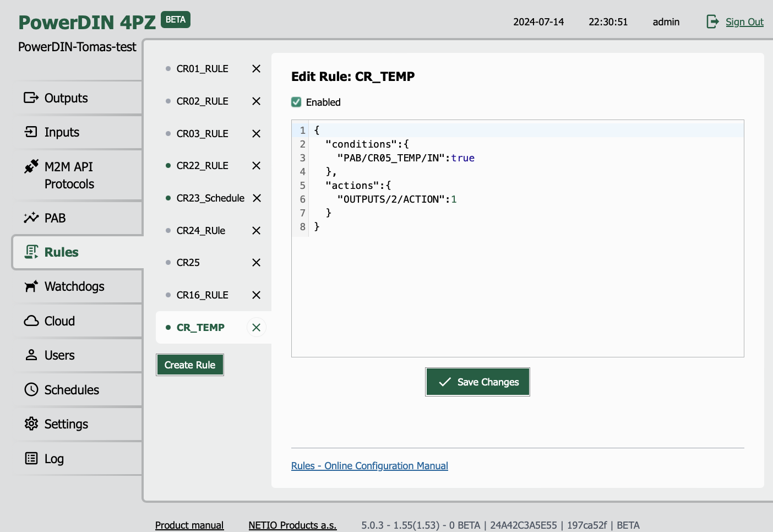The image size is (773, 532).
Task: Select the CR24_RUle entry
Action: click(x=201, y=231)
